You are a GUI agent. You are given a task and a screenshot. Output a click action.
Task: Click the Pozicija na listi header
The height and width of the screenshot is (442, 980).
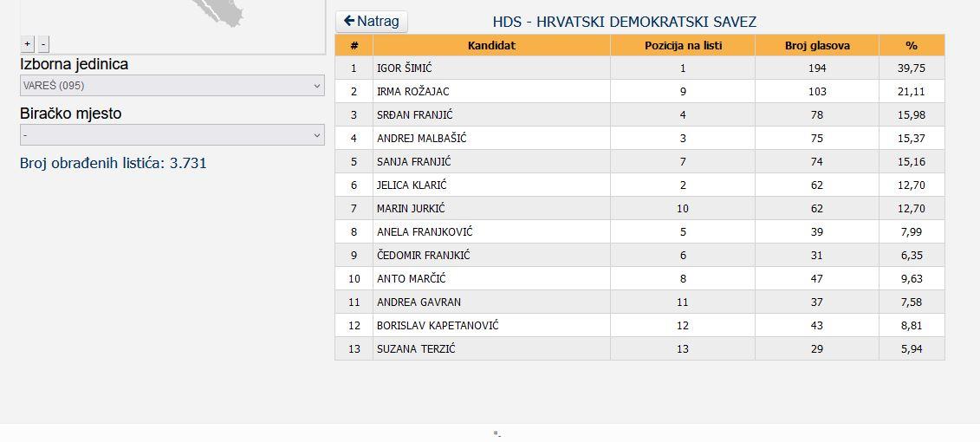pos(683,45)
